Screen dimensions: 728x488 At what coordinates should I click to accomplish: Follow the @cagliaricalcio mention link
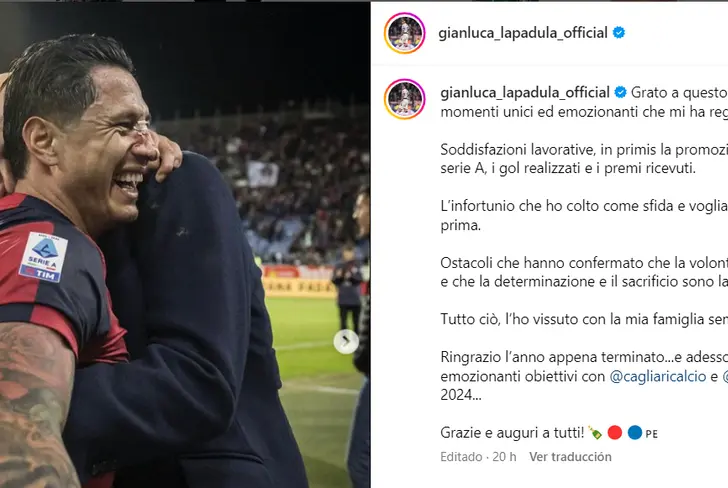(x=657, y=376)
